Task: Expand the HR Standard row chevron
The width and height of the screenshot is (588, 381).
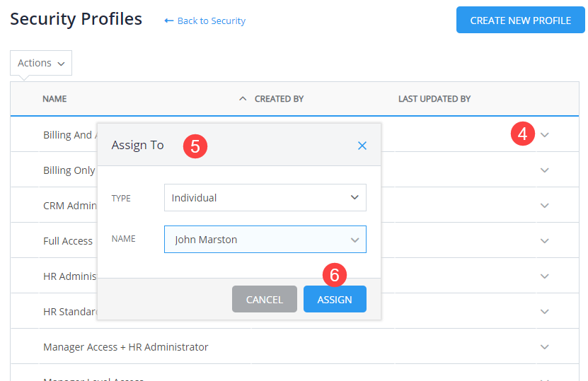Action: (x=545, y=312)
